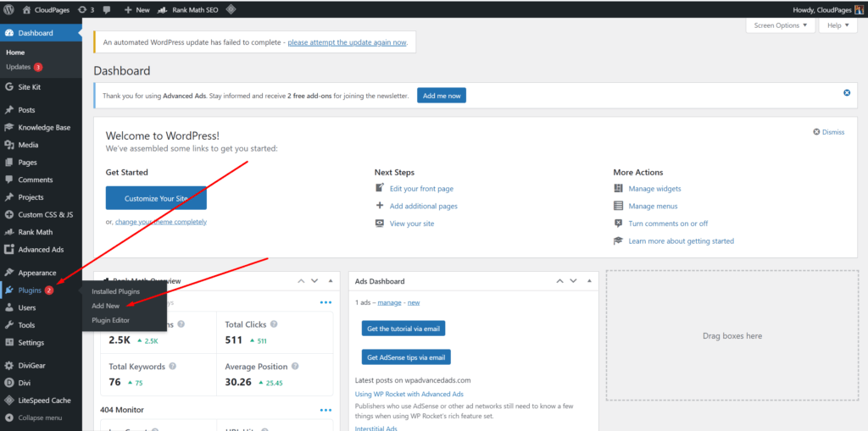The width and height of the screenshot is (868, 431).
Task: Open Rank Math SEO in admin bar
Action: (187, 9)
